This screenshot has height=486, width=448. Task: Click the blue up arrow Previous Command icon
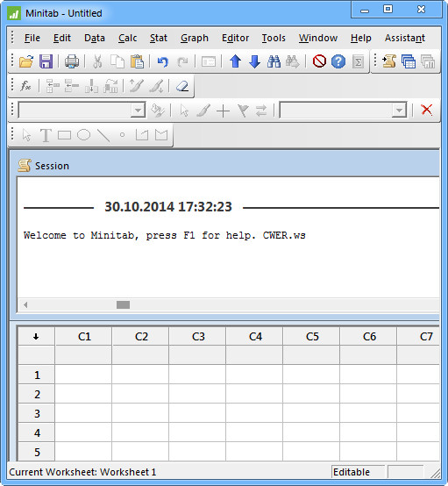[235, 61]
